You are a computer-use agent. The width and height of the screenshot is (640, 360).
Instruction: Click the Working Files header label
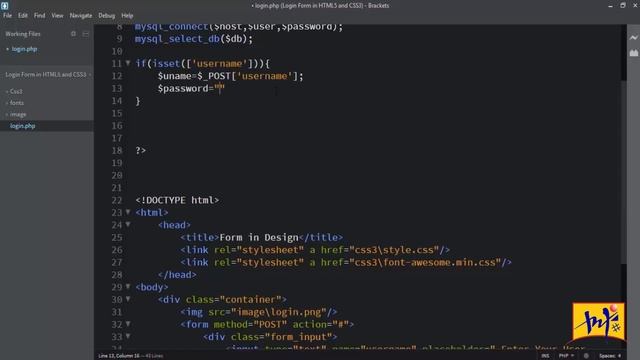coord(23,34)
